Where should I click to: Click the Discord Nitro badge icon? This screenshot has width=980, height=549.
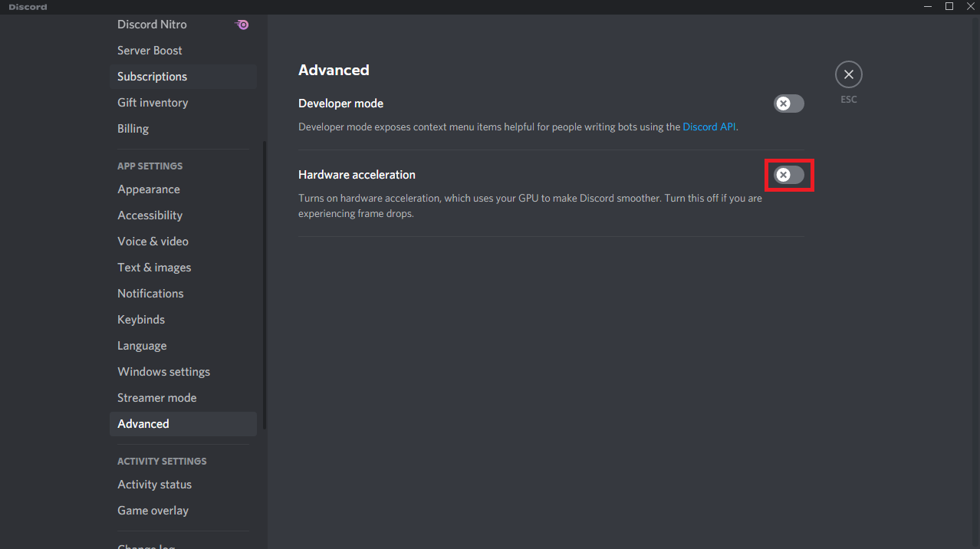tap(242, 25)
